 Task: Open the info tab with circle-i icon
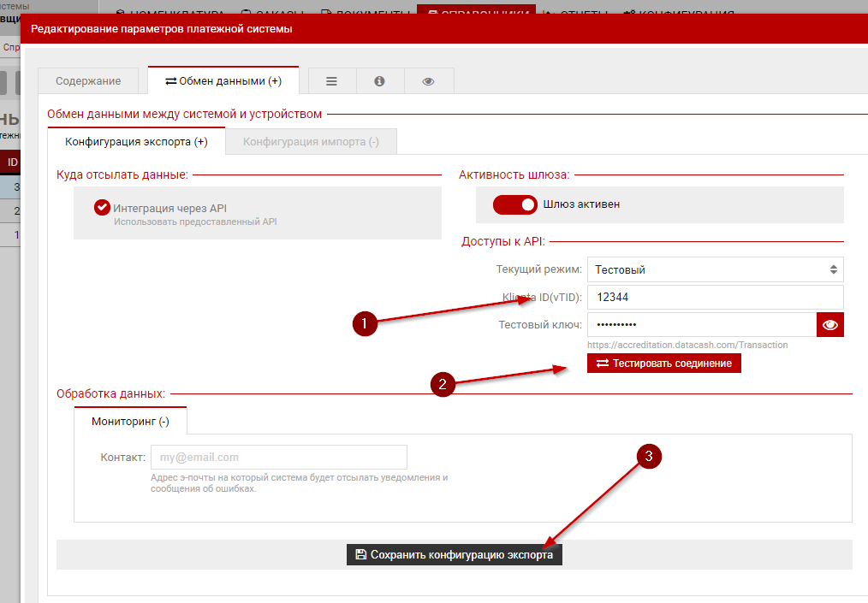tap(379, 81)
